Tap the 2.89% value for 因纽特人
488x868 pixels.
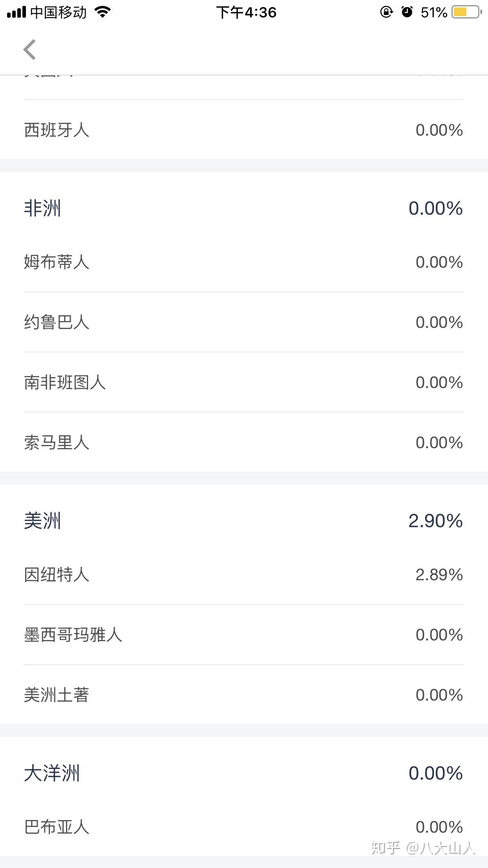point(439,575)
